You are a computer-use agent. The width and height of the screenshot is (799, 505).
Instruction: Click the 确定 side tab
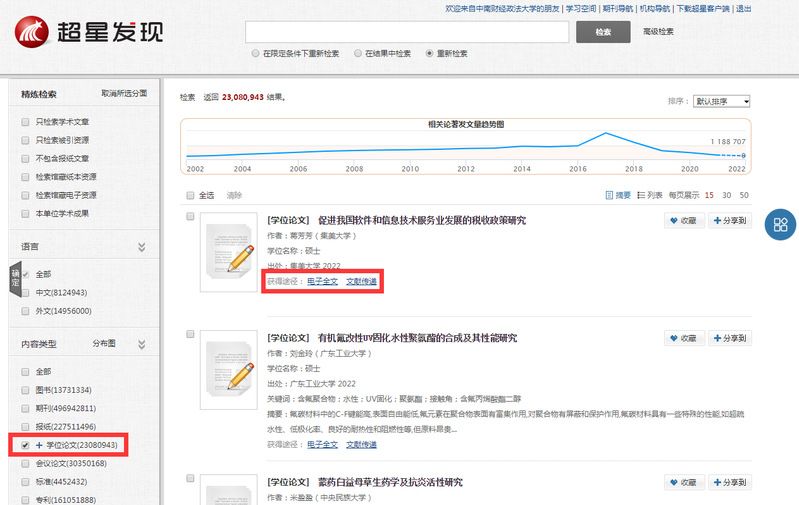(x=15, y=278)
